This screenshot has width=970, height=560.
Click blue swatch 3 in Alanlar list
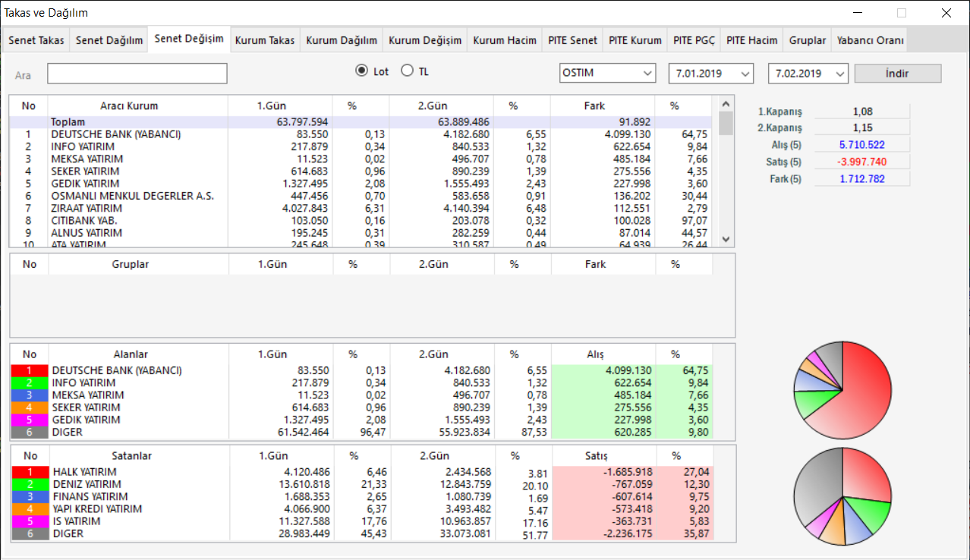click(29, 395)
